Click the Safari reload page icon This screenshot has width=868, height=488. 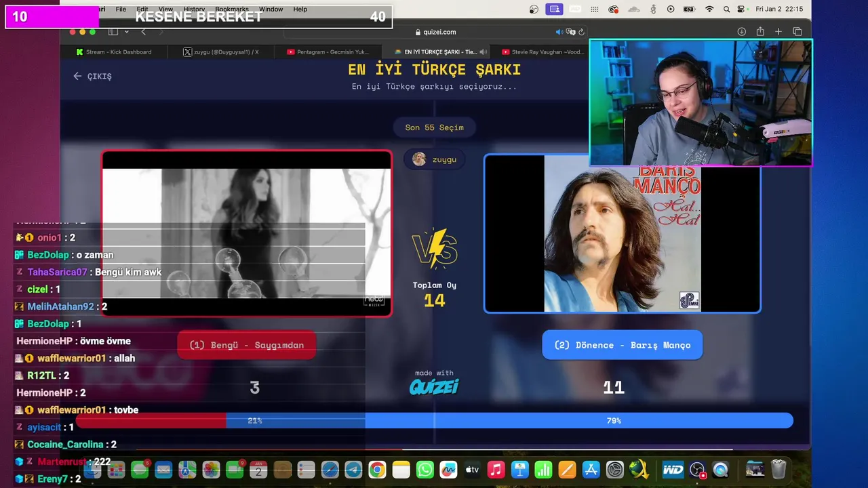581,32
